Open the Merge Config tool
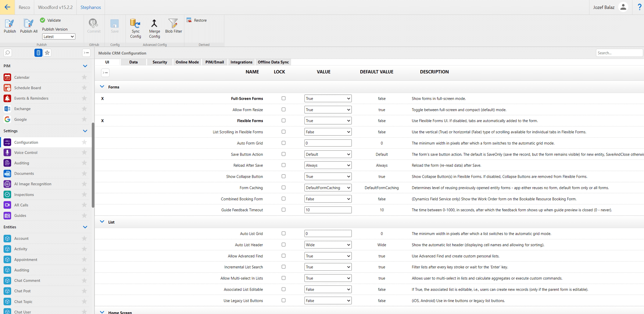644x314 pixels. 154,24
